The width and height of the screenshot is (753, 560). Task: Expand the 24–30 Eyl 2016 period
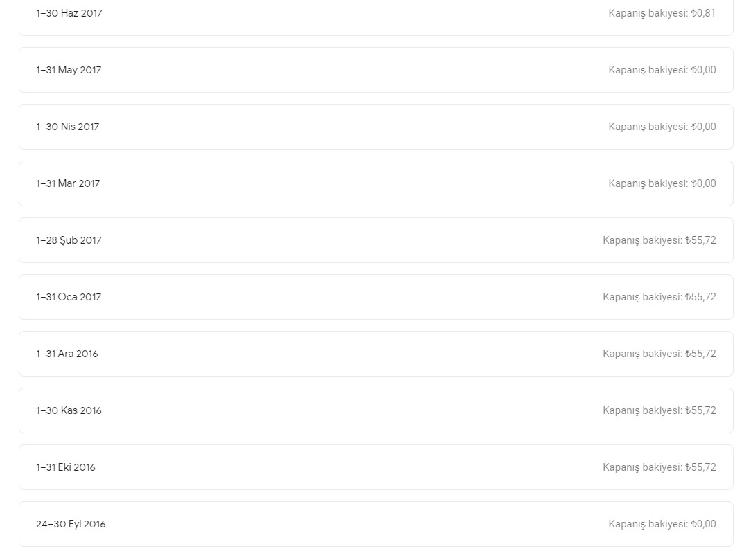(x=376, y=524)
